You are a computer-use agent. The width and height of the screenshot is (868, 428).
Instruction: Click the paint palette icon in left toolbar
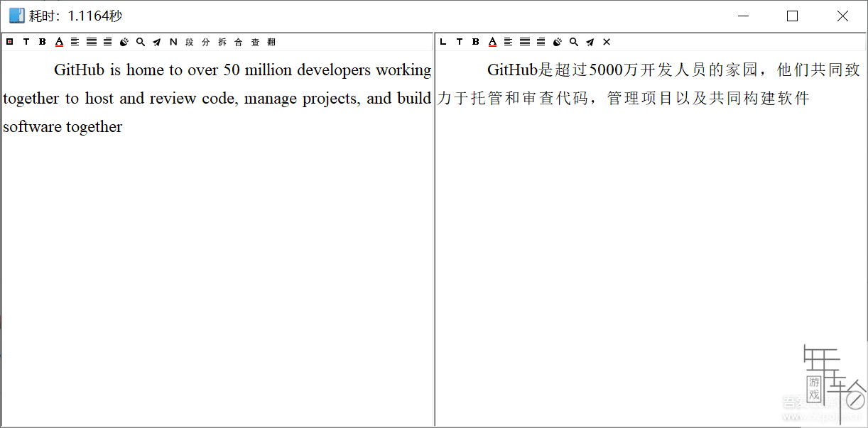tap(124, 42)
